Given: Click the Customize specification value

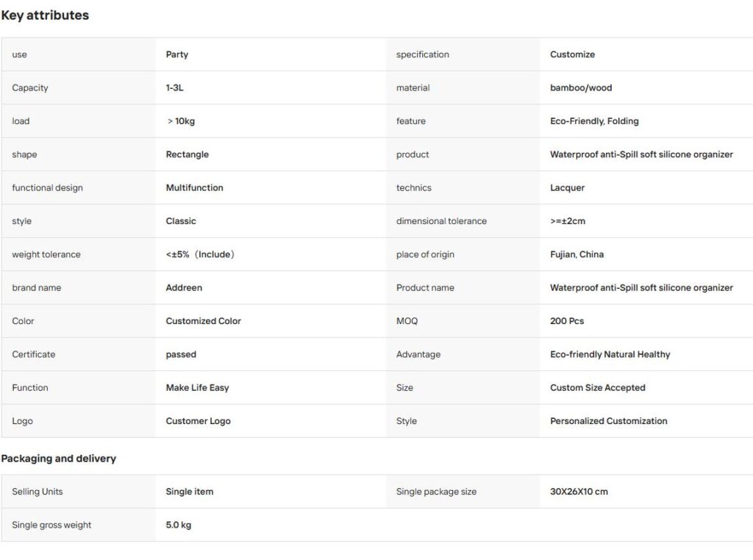Looking at the screenshot, I should tap(572, 54).
